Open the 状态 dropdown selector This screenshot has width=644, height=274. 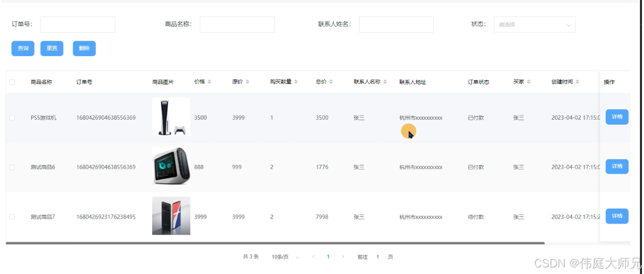tap(535, 24)
